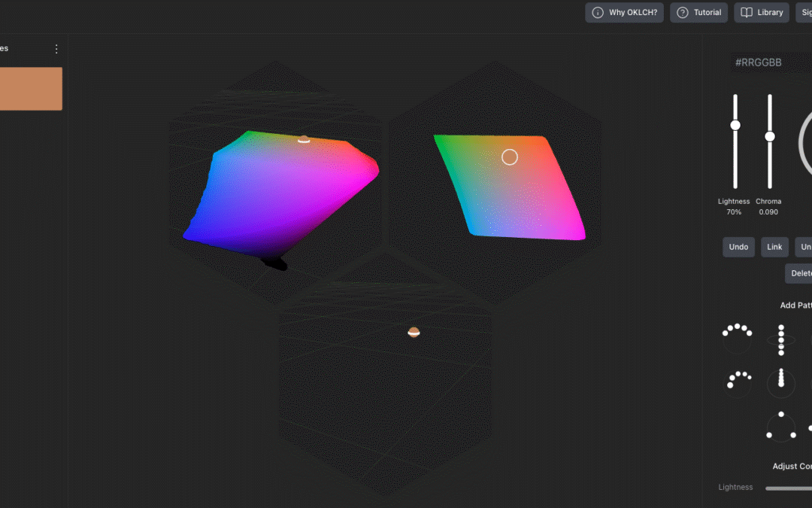Select the vertical line pattern icon
Viewport: 812px width, 508px height.
click(781, 339)
